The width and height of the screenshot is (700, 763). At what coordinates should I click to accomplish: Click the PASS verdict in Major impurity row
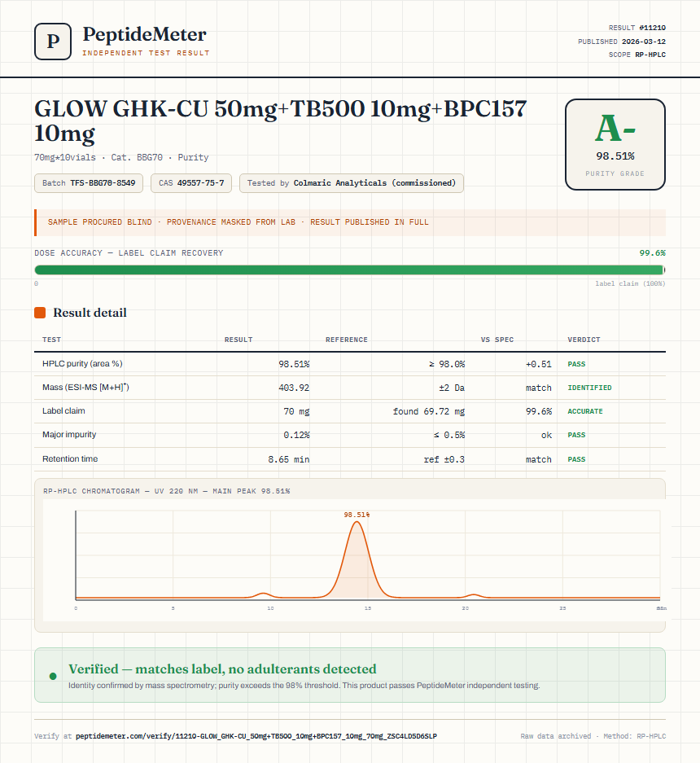[x=576, y=435]
